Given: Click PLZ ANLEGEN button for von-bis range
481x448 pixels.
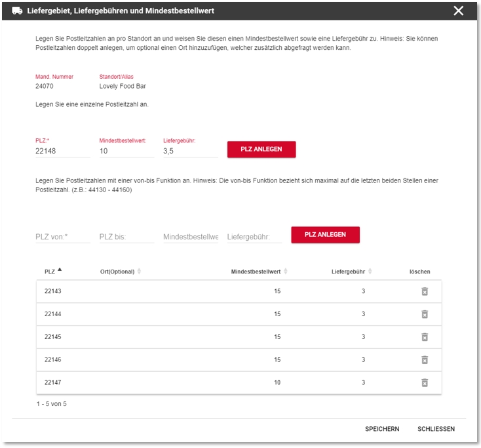Looking at the screenshot, I should 325,235.
